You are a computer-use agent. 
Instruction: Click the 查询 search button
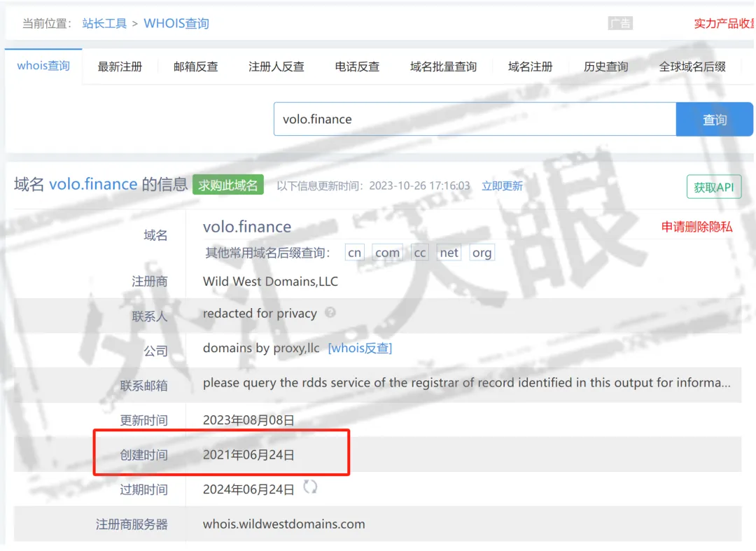[715, 119]
